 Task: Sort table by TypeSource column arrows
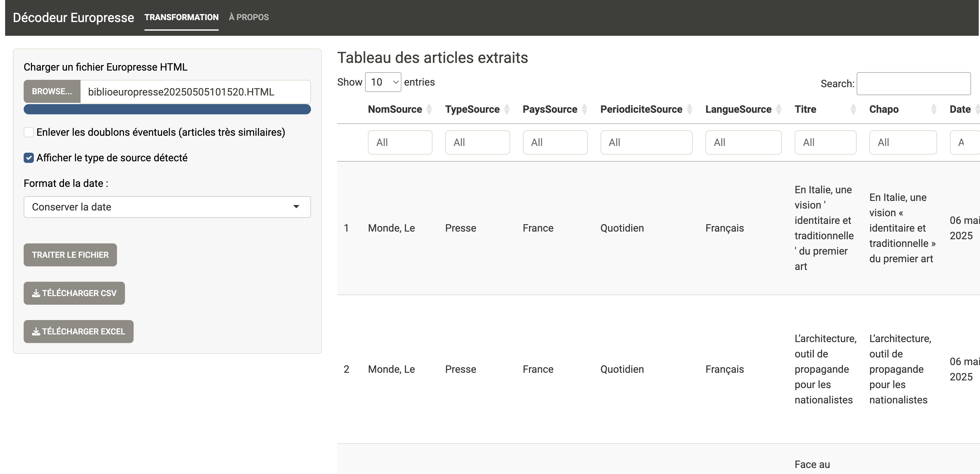click(x=507, y=110)
